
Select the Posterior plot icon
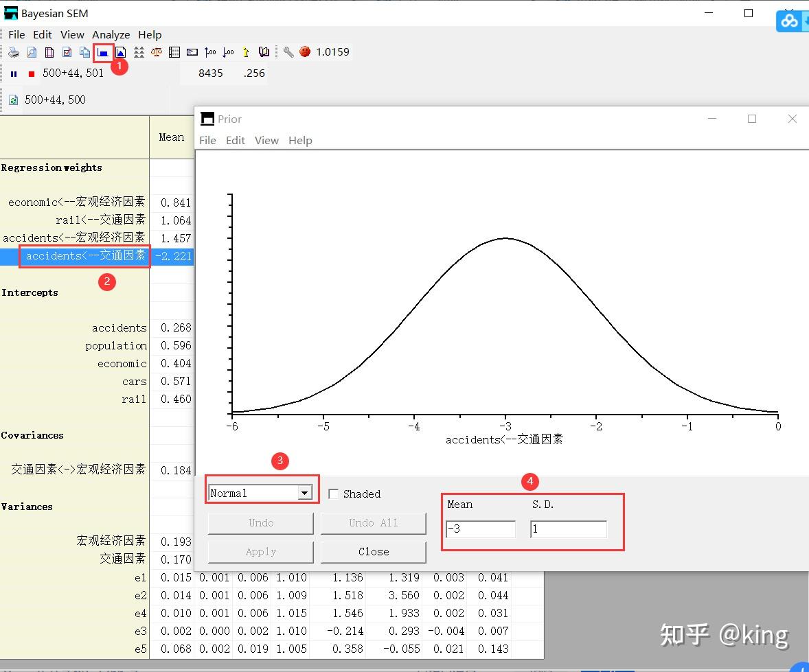119,51
